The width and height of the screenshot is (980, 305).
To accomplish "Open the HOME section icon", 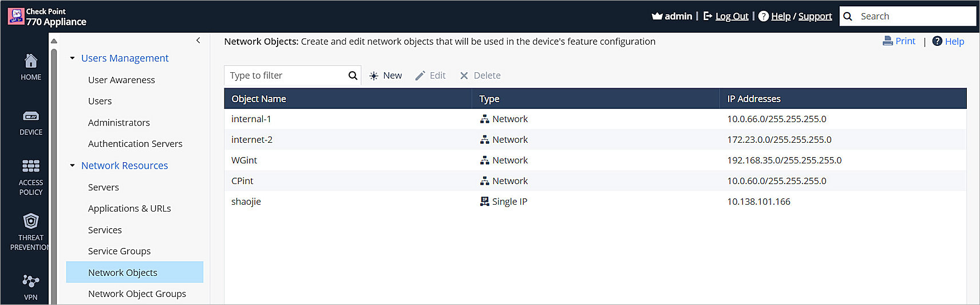I will coord(31,61).
